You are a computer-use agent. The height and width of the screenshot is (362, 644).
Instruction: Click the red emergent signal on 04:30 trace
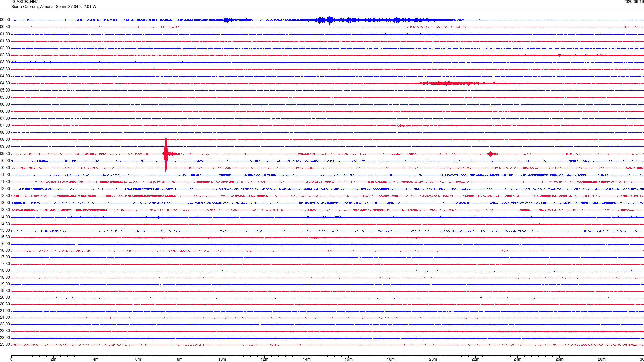pos(466,83)
